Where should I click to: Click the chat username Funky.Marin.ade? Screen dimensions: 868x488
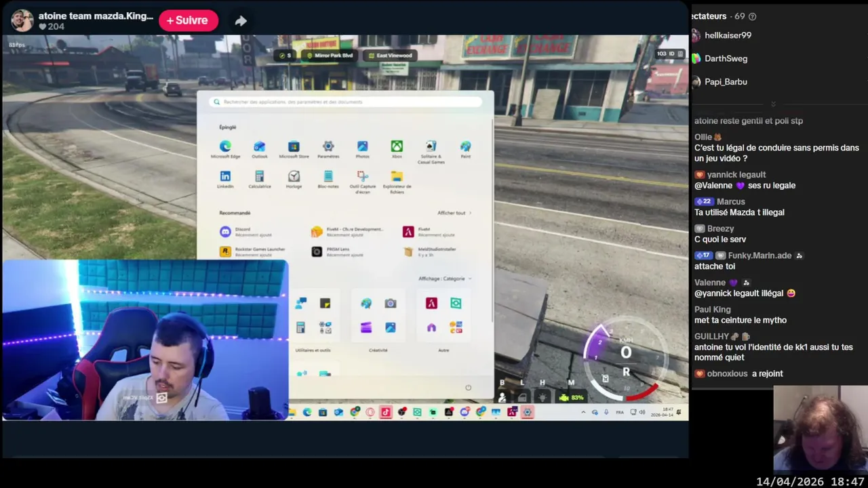pyautogui.click(x=759, y=256)
